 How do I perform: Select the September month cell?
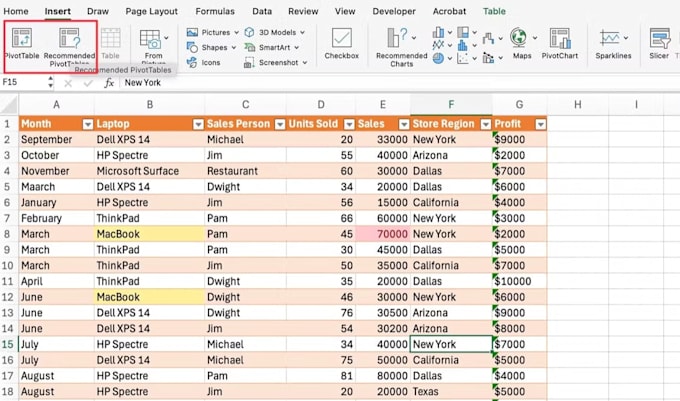(x=56, y=140)
